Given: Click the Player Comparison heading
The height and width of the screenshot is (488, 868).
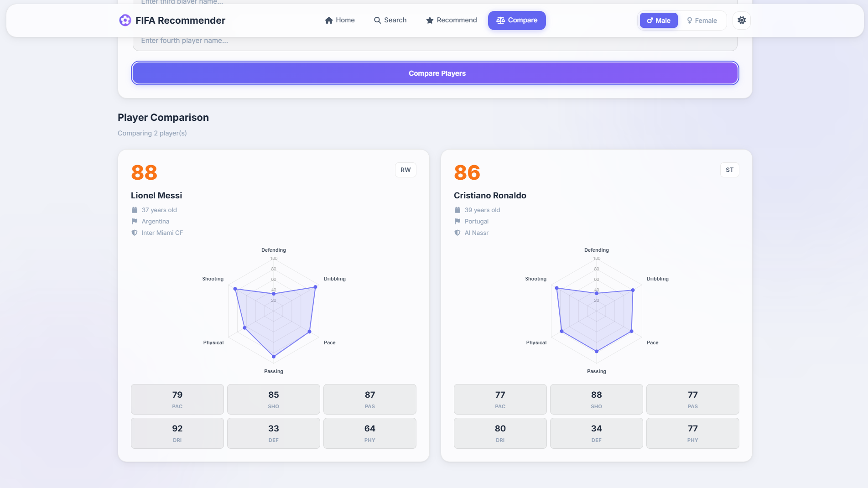Looking at the screenshot, I should click(x=163, y=117).
